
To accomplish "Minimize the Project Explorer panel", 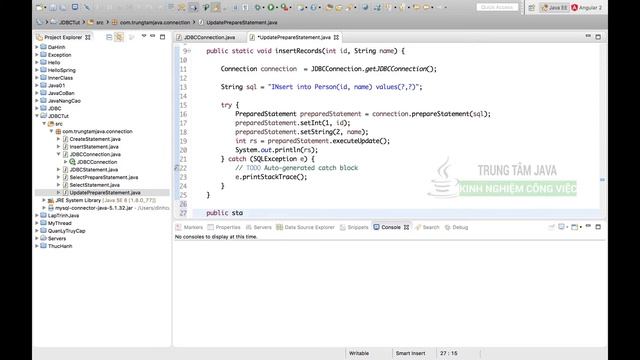I will [x=153, y=36].
